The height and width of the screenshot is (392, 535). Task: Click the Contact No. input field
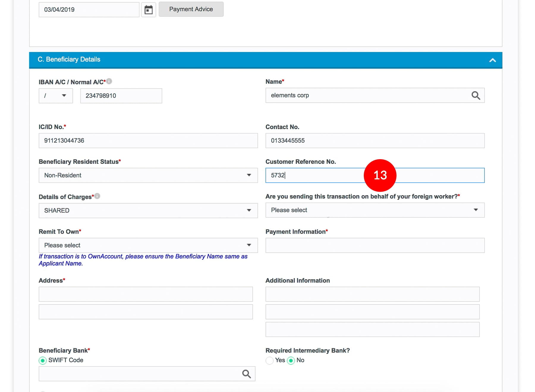tap(374, 140)
